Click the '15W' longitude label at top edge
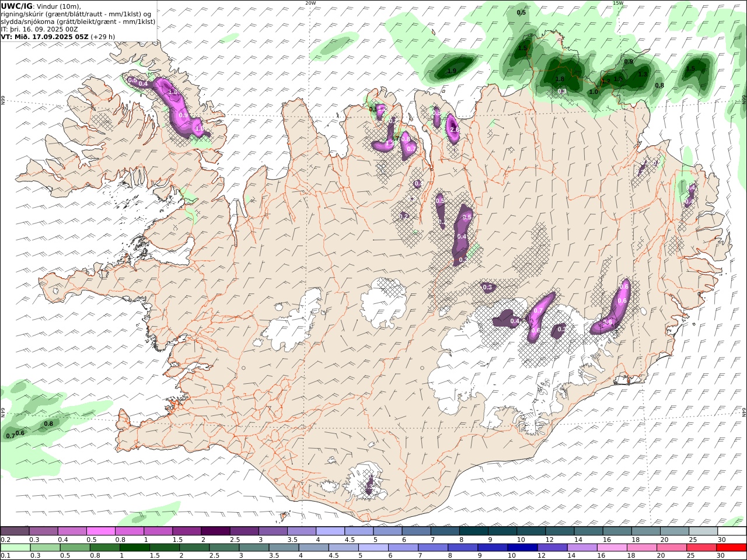Viewport: 747px width, 560px height. tap(617, 3)
